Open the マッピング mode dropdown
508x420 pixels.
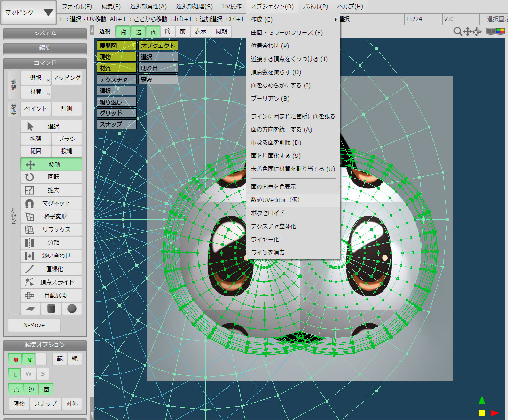29,13
